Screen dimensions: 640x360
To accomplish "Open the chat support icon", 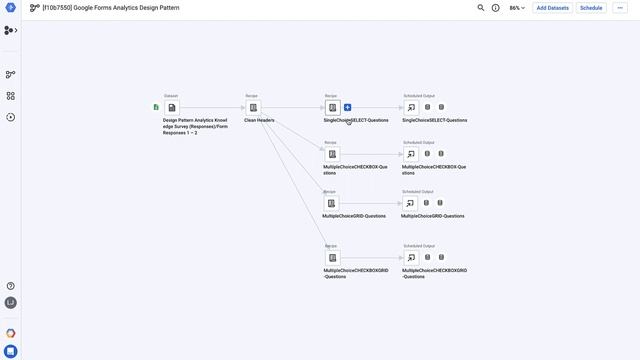I will coord(11,351).
